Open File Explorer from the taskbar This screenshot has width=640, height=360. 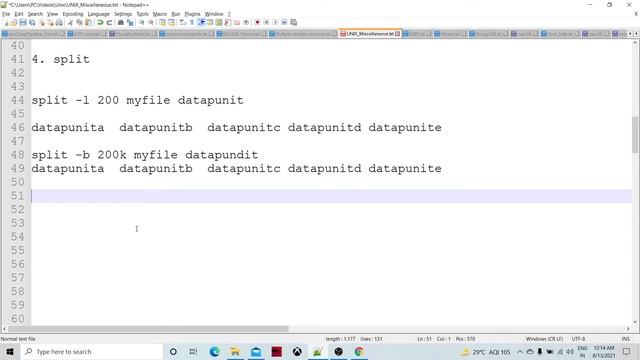tap(235, 351)
